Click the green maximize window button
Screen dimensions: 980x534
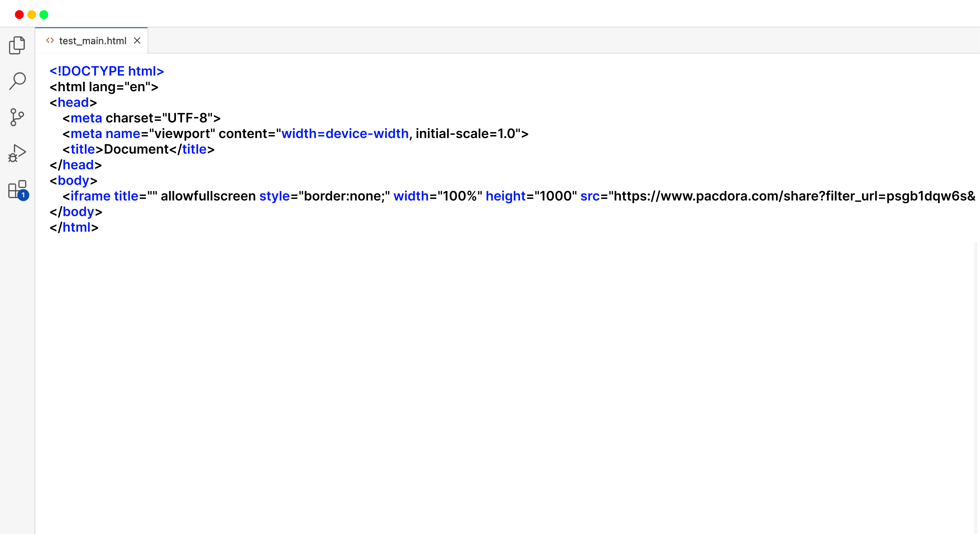[44, 15]
